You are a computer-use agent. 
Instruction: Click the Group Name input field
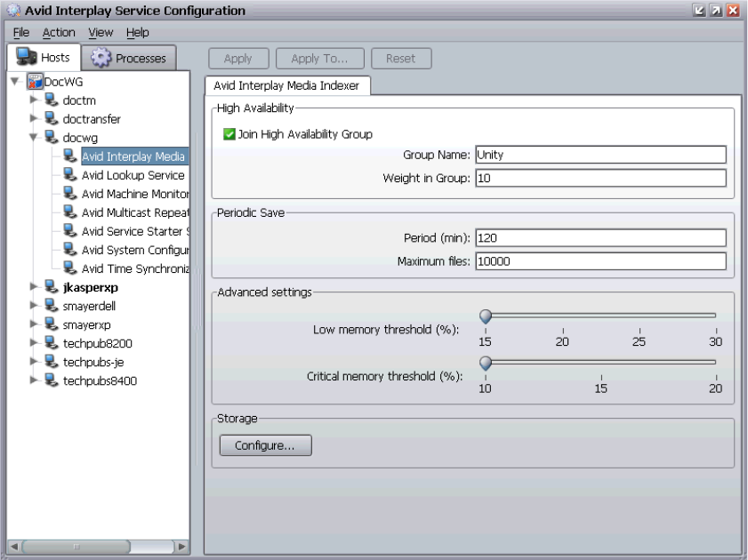point(600,155)
